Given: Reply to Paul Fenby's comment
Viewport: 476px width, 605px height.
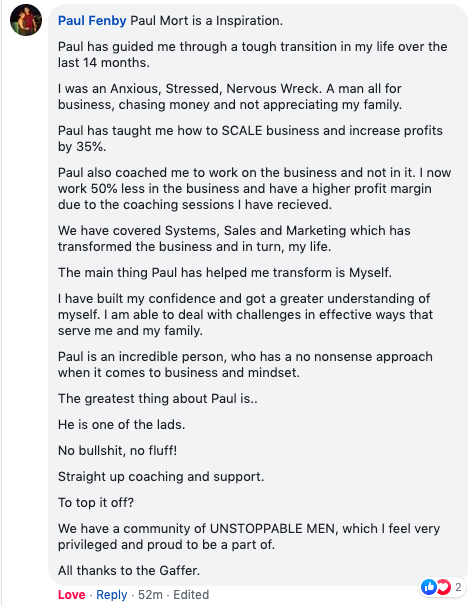Looking at the screenshot, I should [x=111, y=595].
